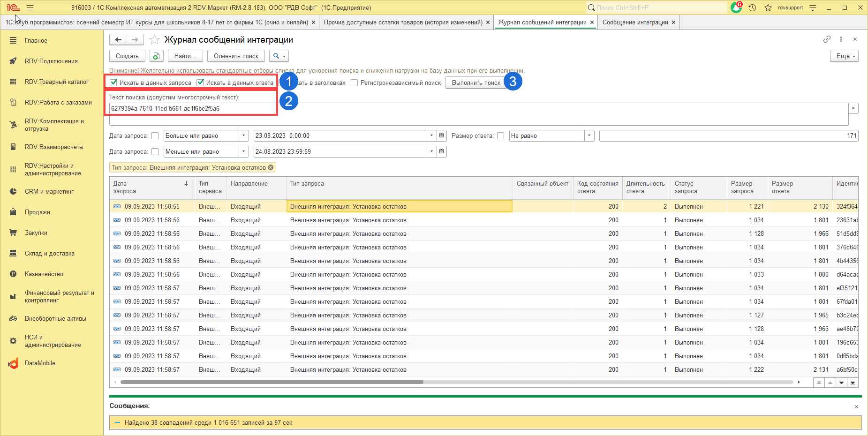Expand the 'Не равно' comparison dropdown
This screenshot has height=436, width=868.
click(x=589, y=136)
